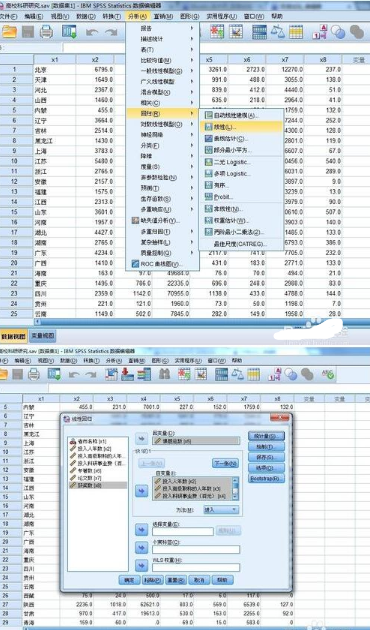
Task: Click the split file icon in the window with the Analyze menu open
Action: coord(259,32)
